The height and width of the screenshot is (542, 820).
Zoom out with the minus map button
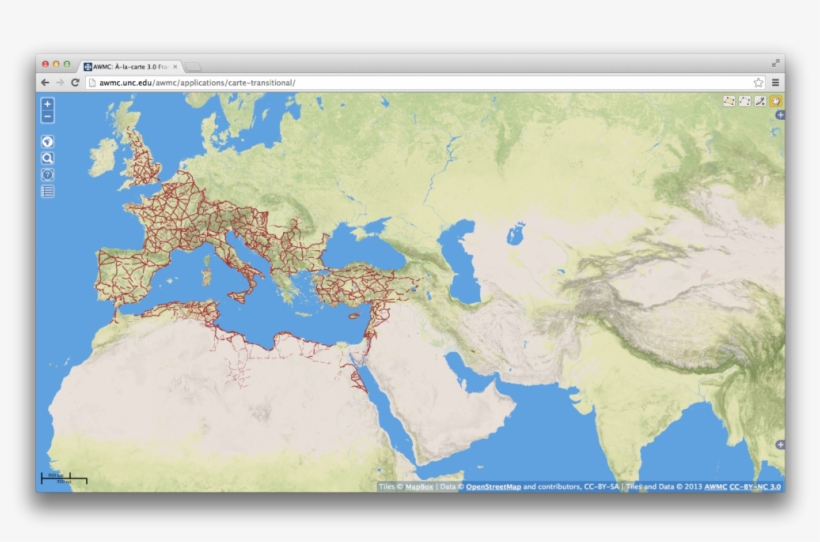(x=48, y=117)
